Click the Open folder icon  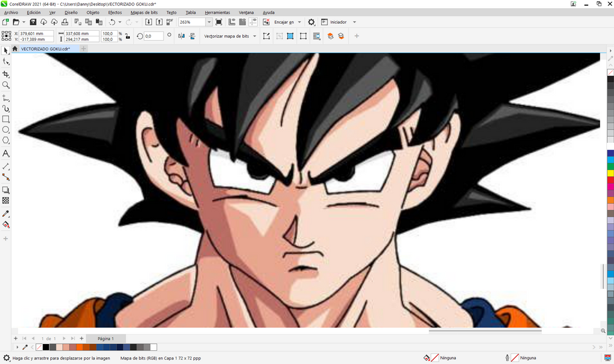(16, 23)
